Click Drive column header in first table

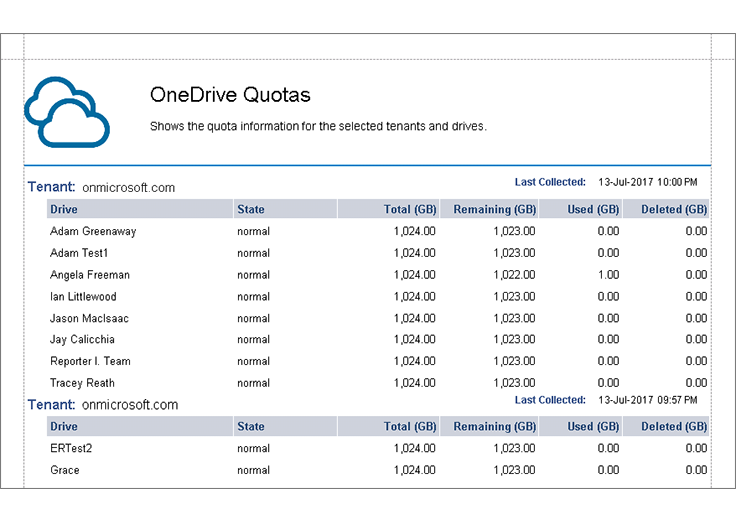(140, 209)
